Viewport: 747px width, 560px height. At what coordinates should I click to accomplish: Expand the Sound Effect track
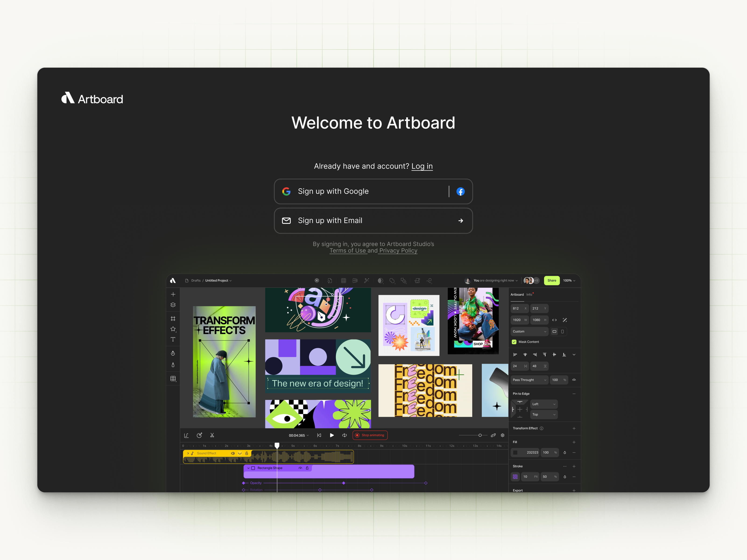188,453
